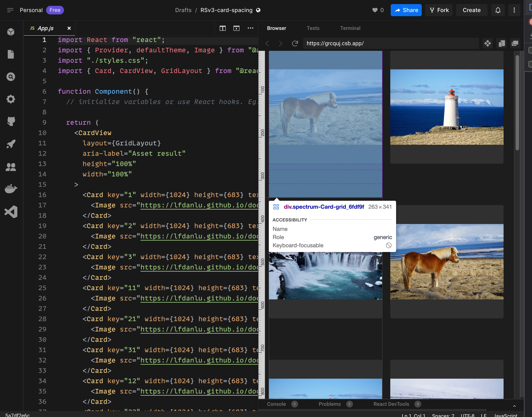The image size is (532, 417).
Task: Open notifications via the bell icon
Action: tap(498, 10)
